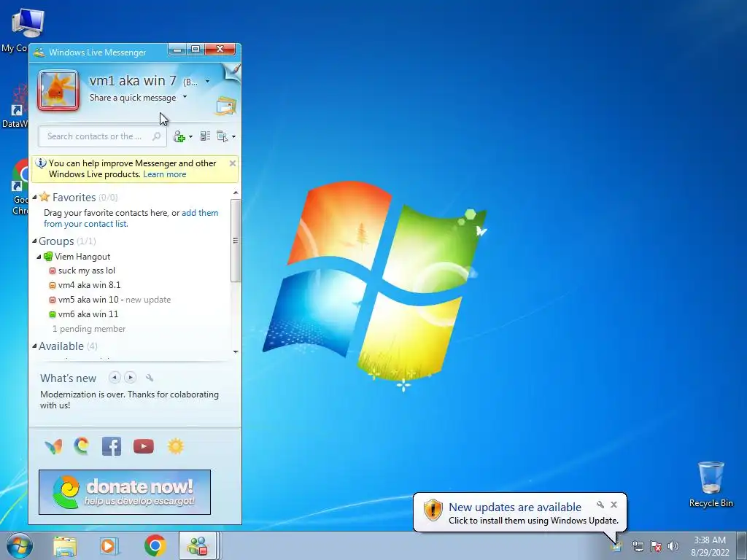747x560 pixels.
Task: Open Windows Media Player from taskbar
Action: tap(109, 545)
